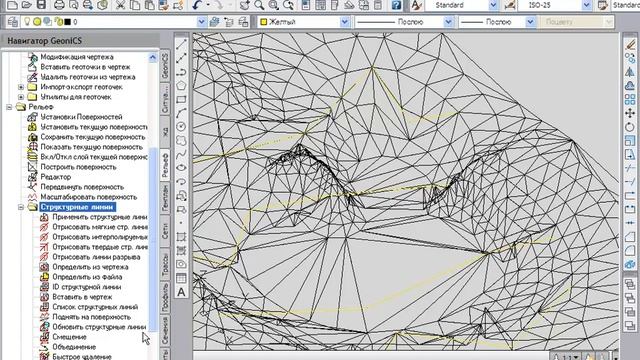
Task: Activate the Zoom Realtime magnifier icon
Action: [259, 5]
